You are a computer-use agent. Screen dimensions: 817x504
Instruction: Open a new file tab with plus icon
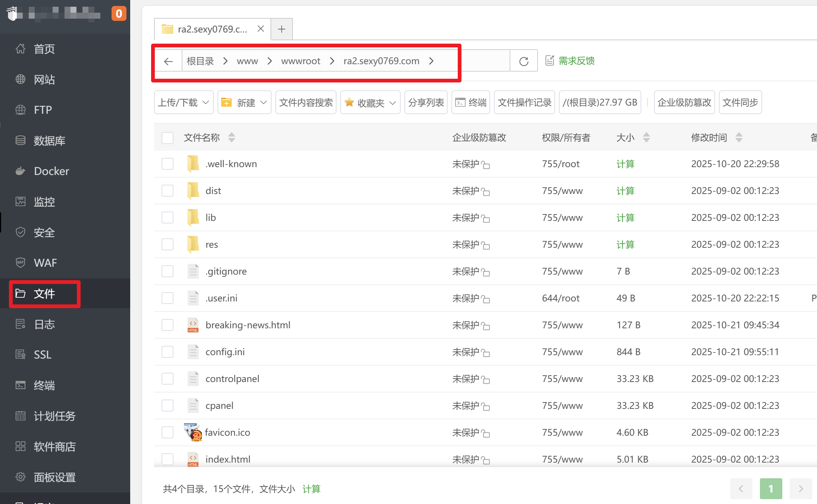coord(282,29)
